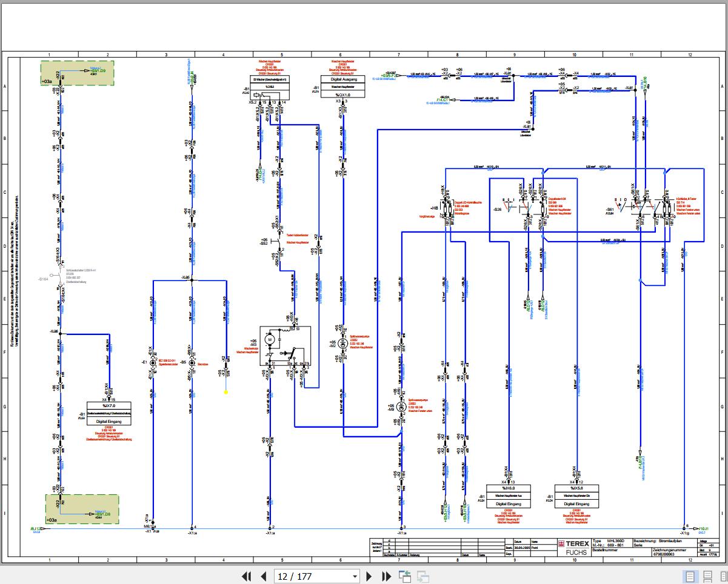Click the Digital Eingang %IX7.0 block
Viewport: 728px width, 584px height.
point(109,412)
